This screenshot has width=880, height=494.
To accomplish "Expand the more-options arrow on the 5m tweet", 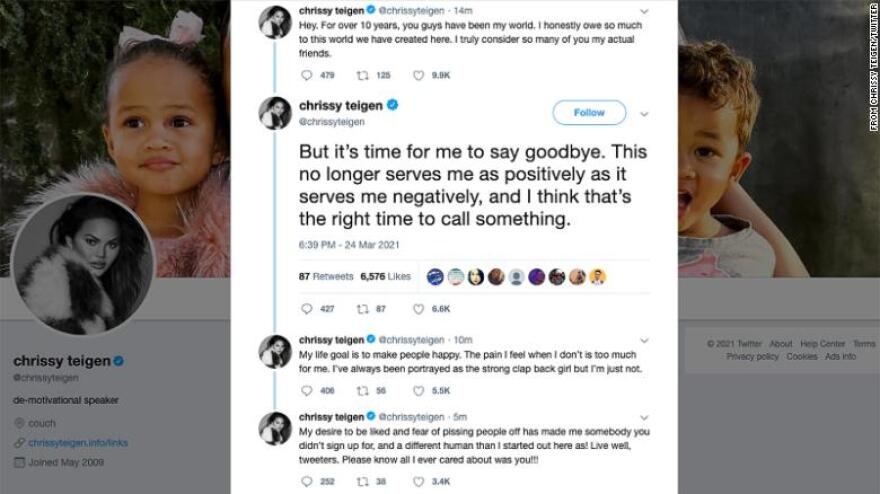I will coord(643,416).
